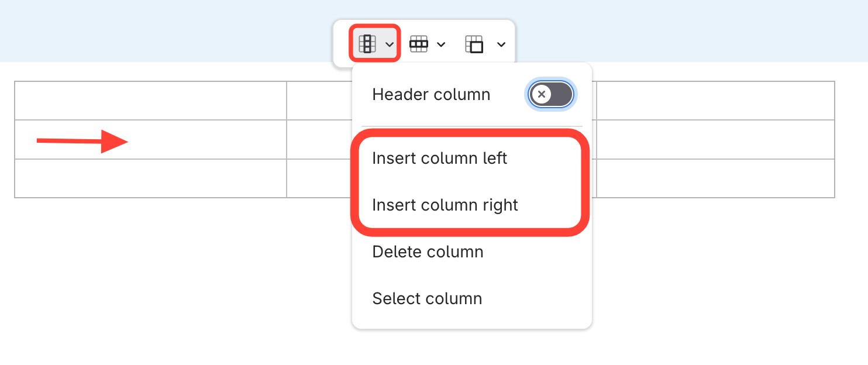Click the Header column label text
The width and height of the screenshot is (868, 365).
[431, 95]
